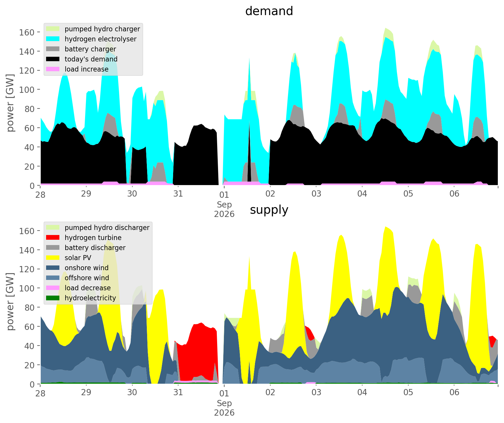
Task: Click the cyan hydrogen electrolyser legend swatch
Action: pos(53,39)
